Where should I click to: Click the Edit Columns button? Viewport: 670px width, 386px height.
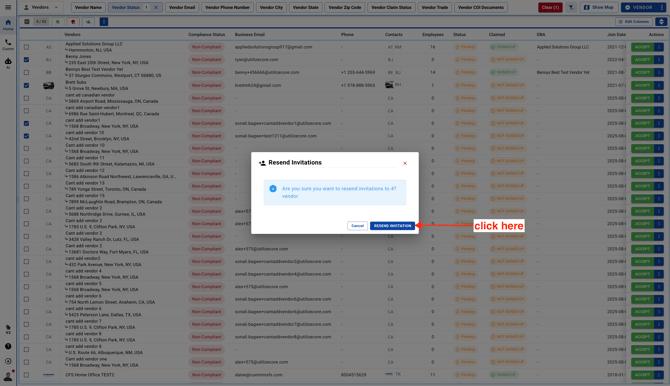pos(634,22)
